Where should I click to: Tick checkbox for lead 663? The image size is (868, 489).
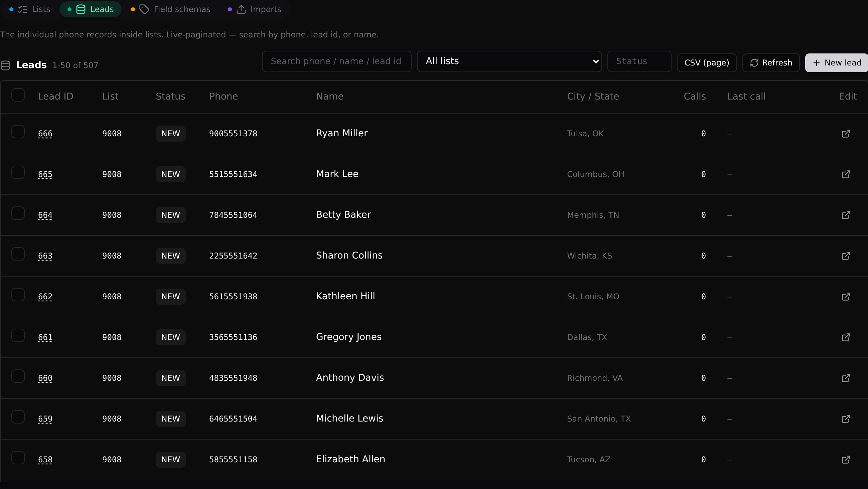point(18,254)
